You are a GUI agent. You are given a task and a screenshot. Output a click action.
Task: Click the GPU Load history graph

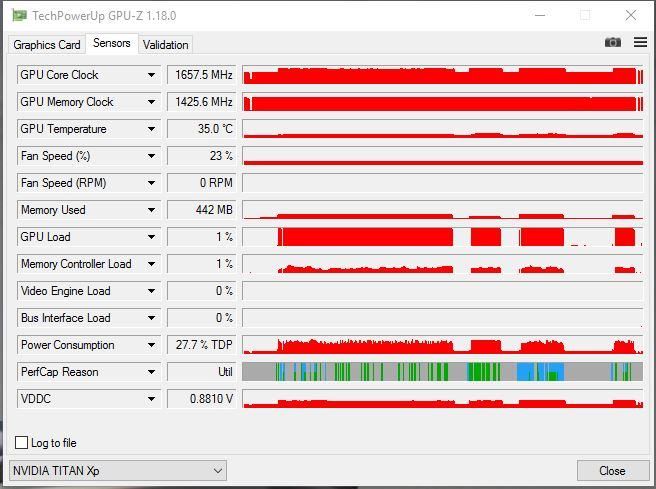coord(443,237)
